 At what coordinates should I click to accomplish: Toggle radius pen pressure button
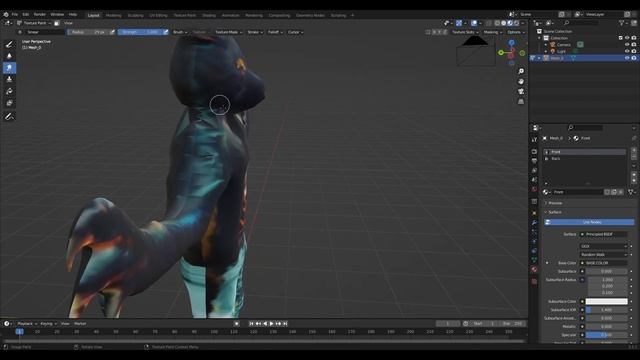click(x=113, y=32)
